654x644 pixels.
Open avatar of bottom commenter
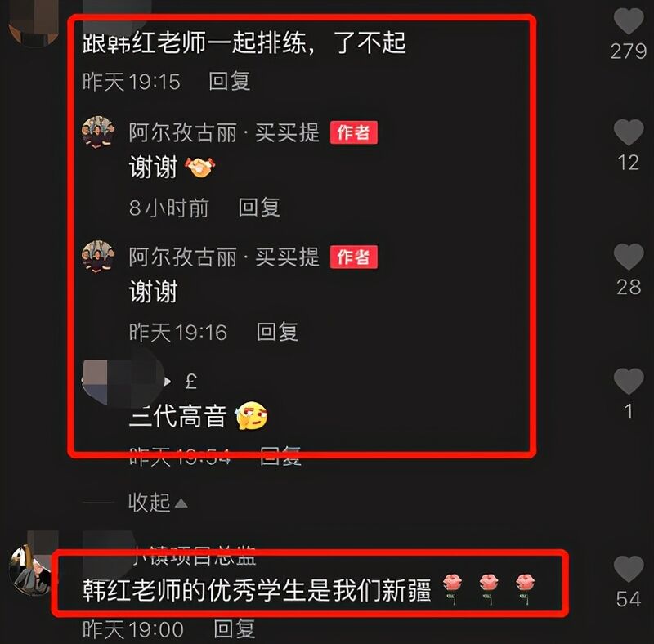coord(30,570)
